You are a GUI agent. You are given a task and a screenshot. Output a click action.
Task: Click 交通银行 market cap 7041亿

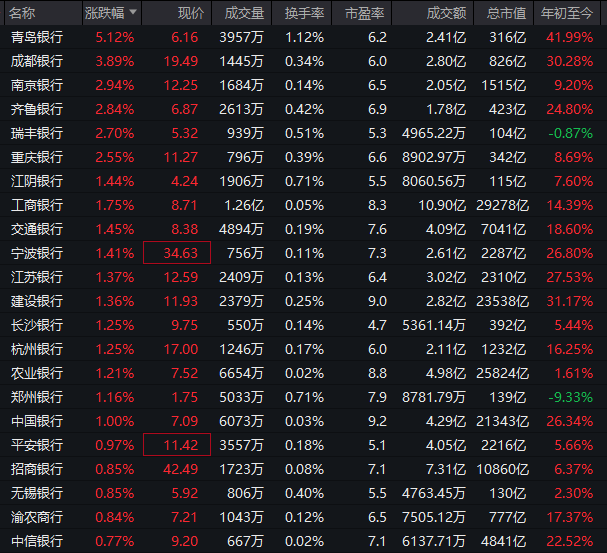[x=504, y=229]
